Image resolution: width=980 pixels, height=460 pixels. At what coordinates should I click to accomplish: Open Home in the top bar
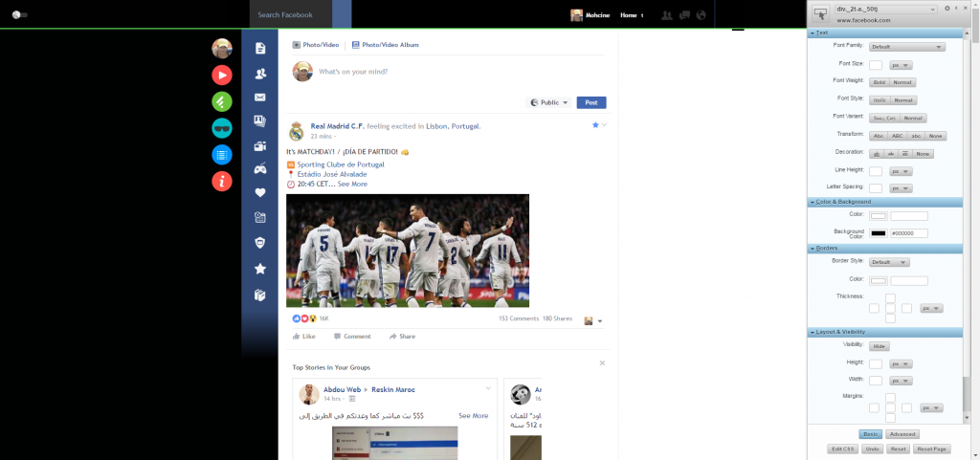[x=628, y=15]
